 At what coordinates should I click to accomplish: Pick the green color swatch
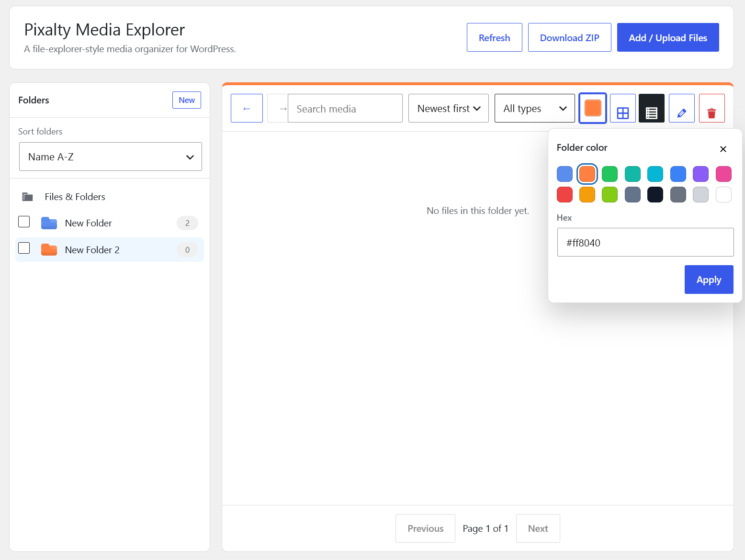click(610, 174)
